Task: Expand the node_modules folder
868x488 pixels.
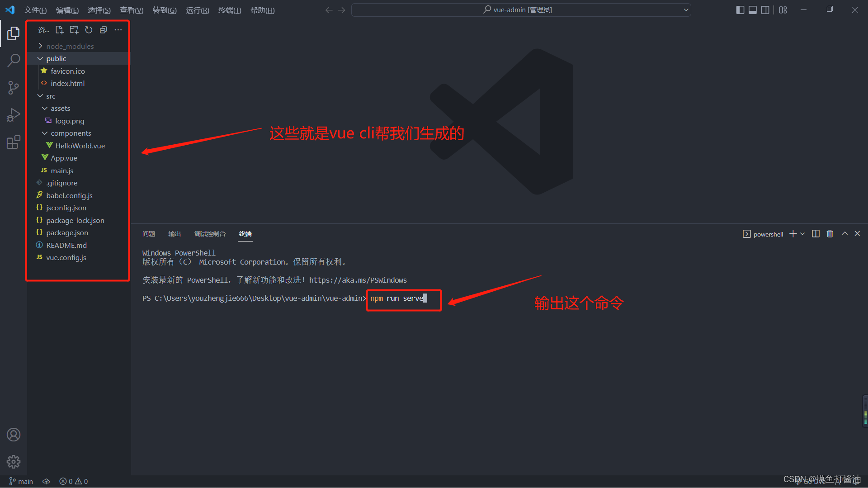Action: click(x=78, y=46)
